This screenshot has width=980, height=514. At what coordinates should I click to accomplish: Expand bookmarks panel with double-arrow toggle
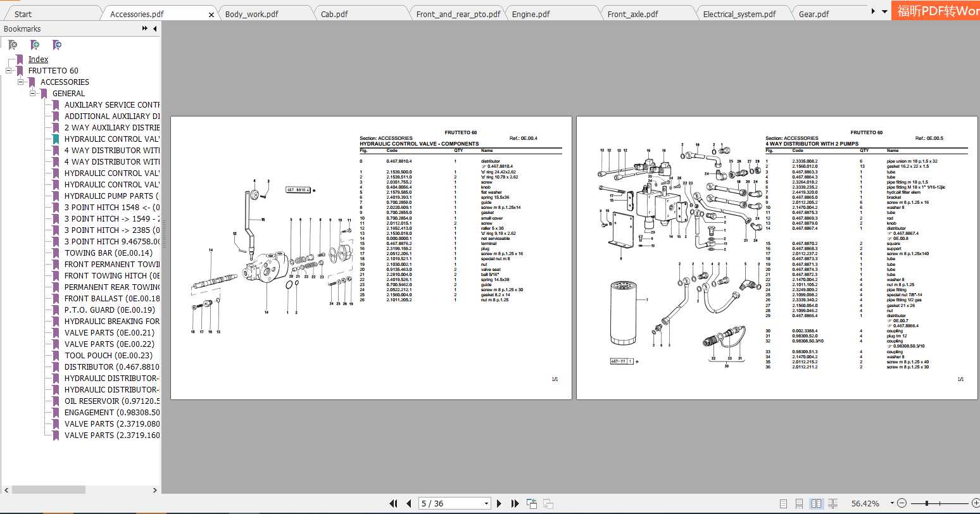pos(144,28)
